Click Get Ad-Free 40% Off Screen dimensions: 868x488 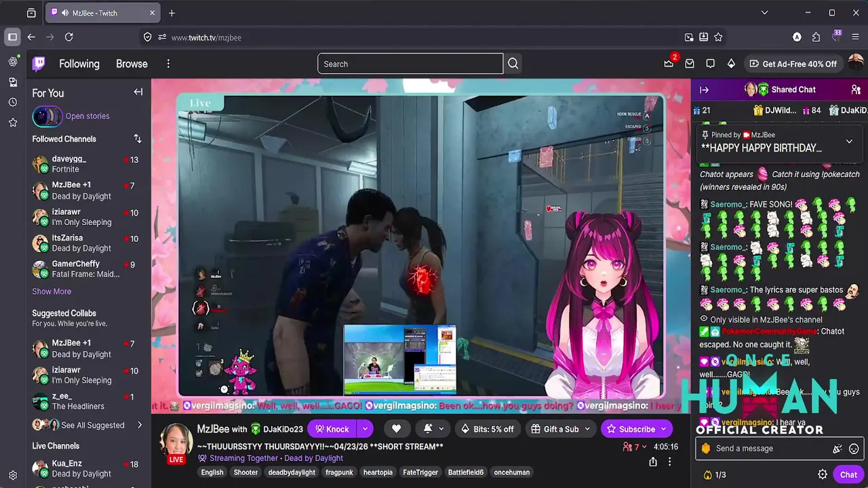point(793,64)
